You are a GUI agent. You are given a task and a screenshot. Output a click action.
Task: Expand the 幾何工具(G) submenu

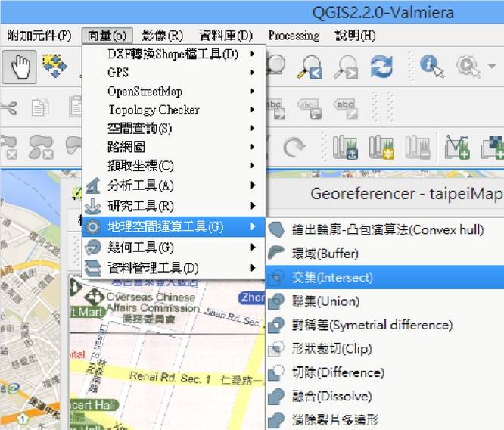pos(174,248)
